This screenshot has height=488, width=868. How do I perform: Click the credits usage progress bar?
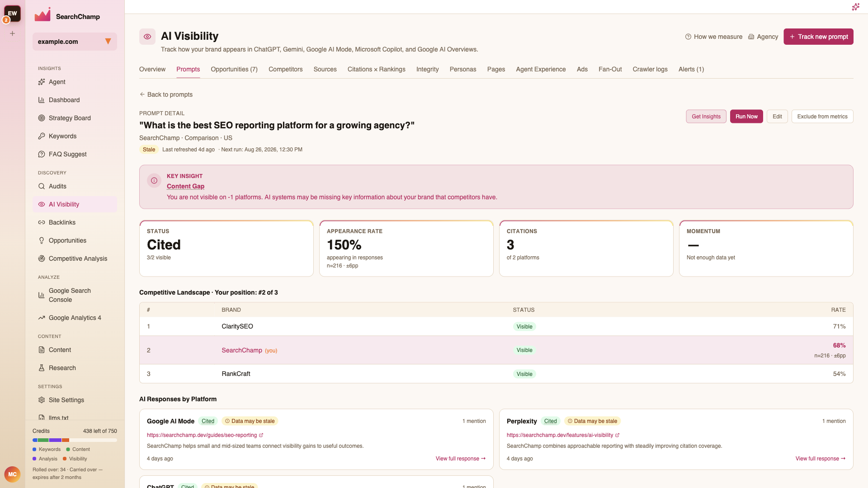pyautogui.click(x=75, y=440)
